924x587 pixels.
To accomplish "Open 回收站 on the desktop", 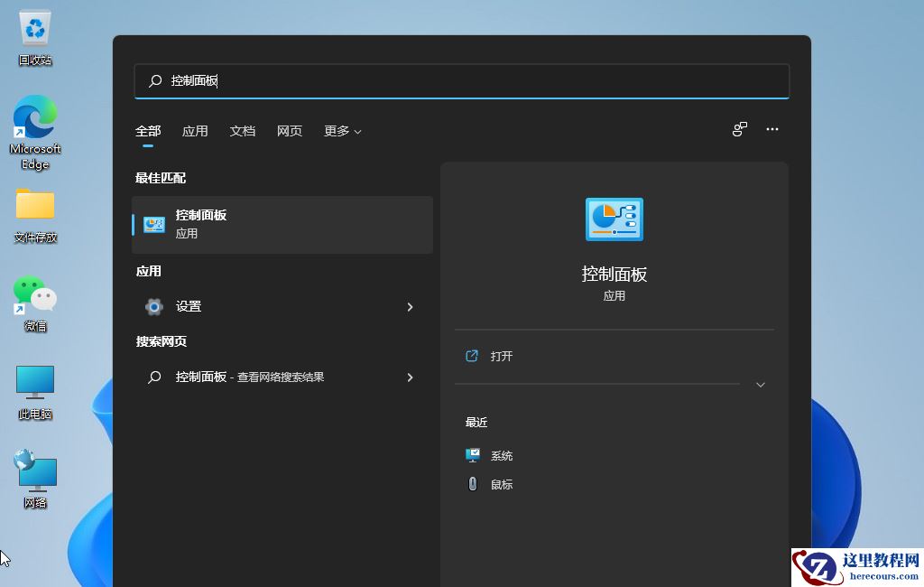I will coord(33,29).
